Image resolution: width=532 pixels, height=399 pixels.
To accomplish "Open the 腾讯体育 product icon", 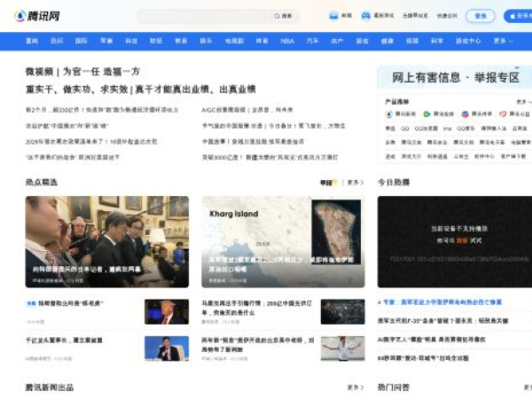I will (x=476, y=114).
